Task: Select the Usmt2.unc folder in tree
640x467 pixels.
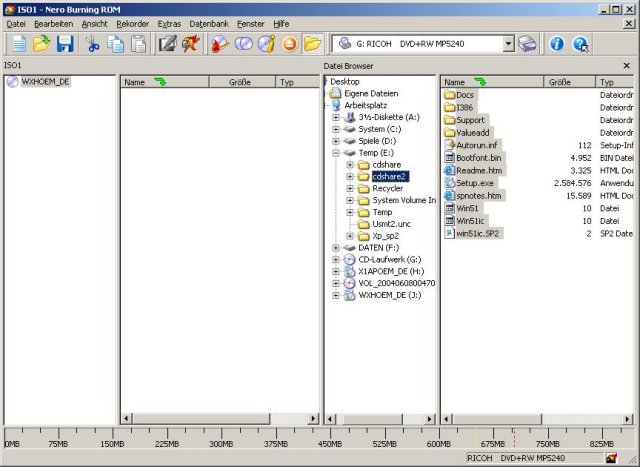Action: (391, 224)
